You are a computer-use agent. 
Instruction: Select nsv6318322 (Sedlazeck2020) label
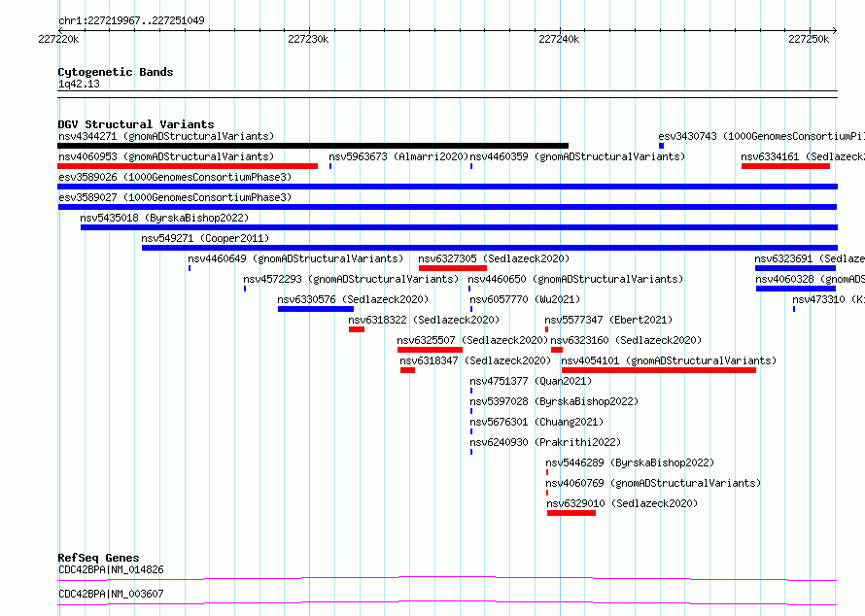point(424,320)
